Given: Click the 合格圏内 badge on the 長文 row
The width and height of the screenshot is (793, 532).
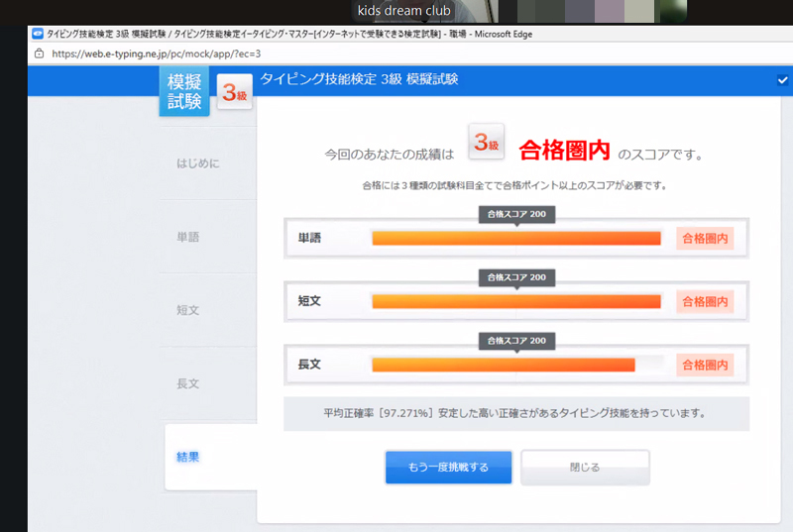Looking at the screenshot, I should pyautogui.click(x=705, y=365).
